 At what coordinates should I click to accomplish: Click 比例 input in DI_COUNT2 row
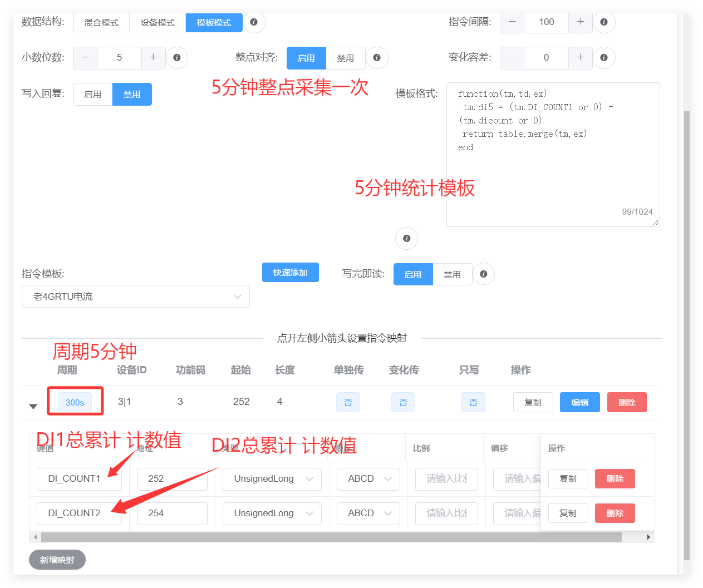point(446,513)
